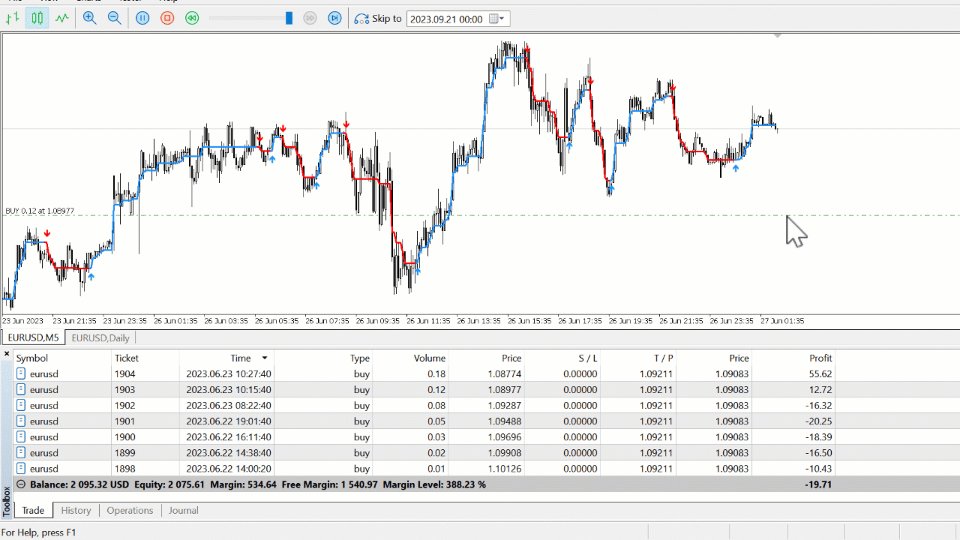Click the vertical Toolbox label
This screenshot has height=540, width=960.
click(x=7, y=501)
